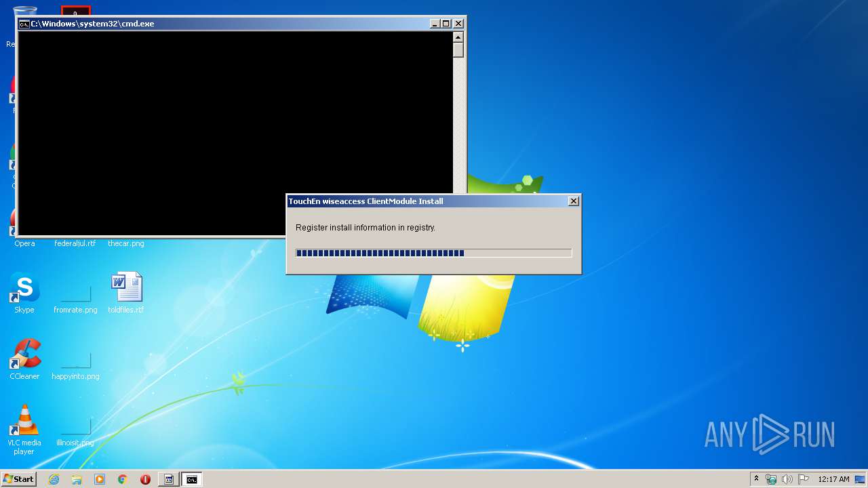
Task: Maximize the cmd.exe window
Action: point(446,24)
